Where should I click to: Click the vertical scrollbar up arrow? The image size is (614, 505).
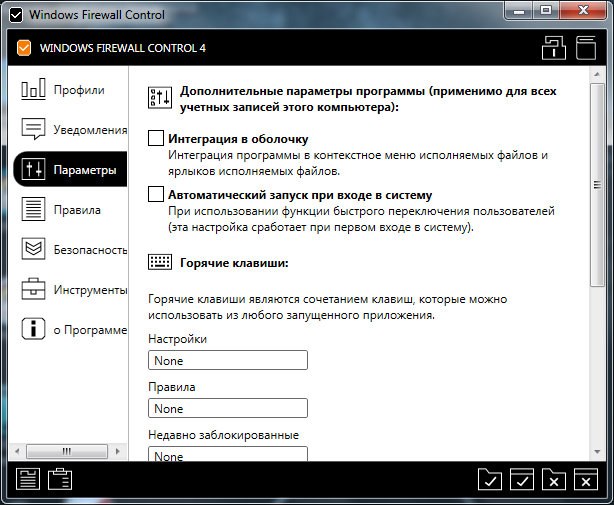tap(597, 74)
